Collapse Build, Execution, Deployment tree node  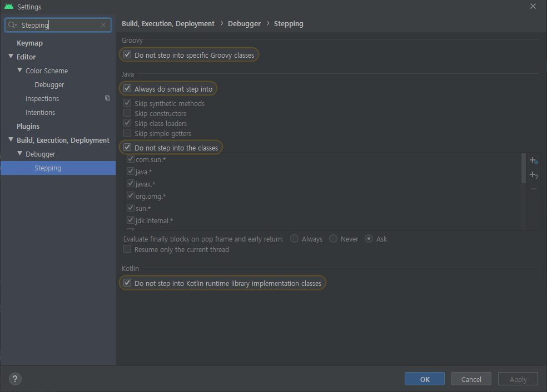11,140
